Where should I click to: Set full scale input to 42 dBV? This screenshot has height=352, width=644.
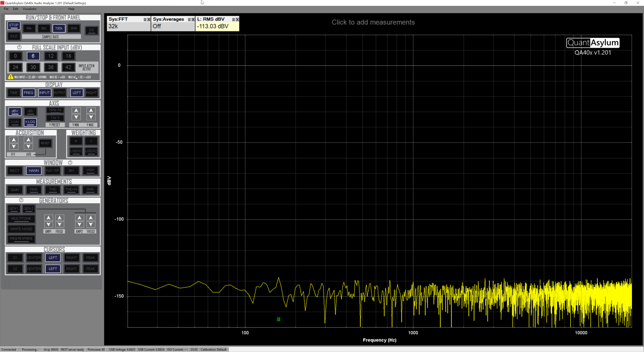(x=68, y=67)
